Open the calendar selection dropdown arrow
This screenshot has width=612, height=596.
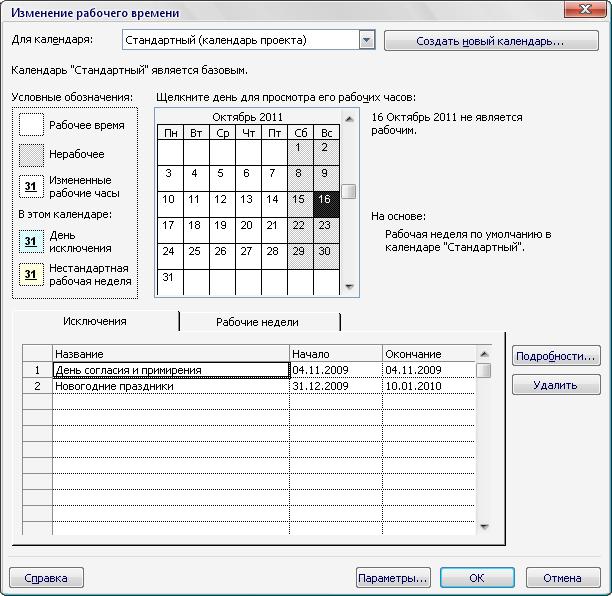(366, 40)
